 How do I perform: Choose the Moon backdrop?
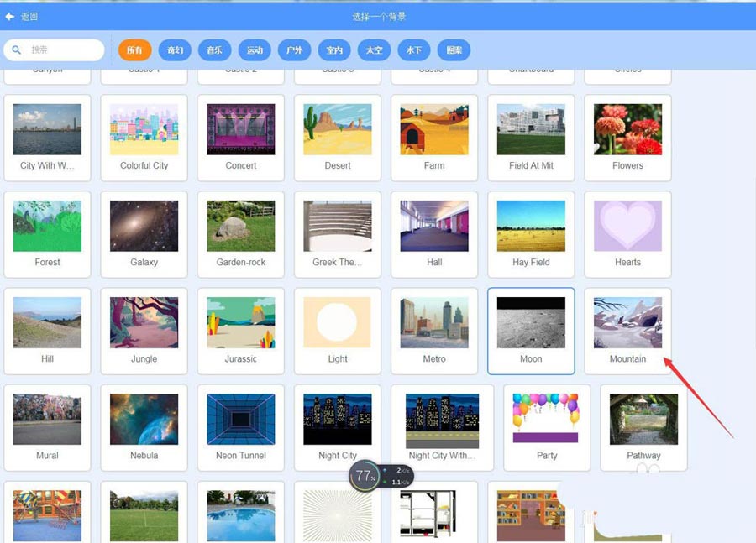pyautogui.click(x=531, y=331)
